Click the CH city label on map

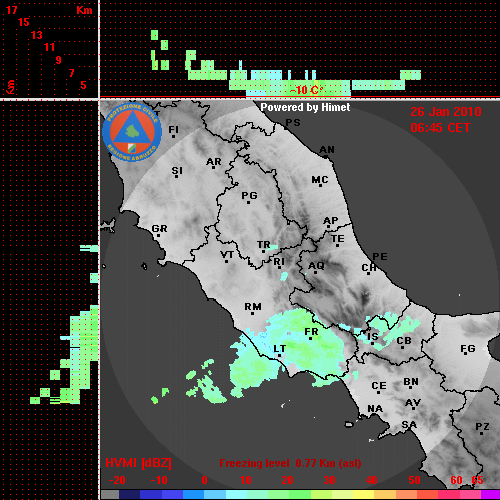point(369,268)
